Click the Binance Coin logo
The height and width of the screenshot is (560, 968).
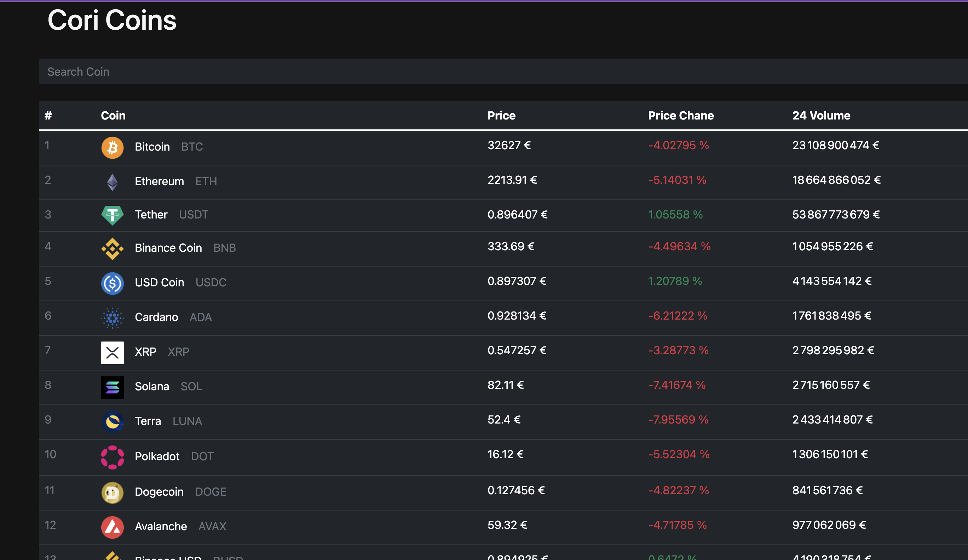(x=112, y=249)
